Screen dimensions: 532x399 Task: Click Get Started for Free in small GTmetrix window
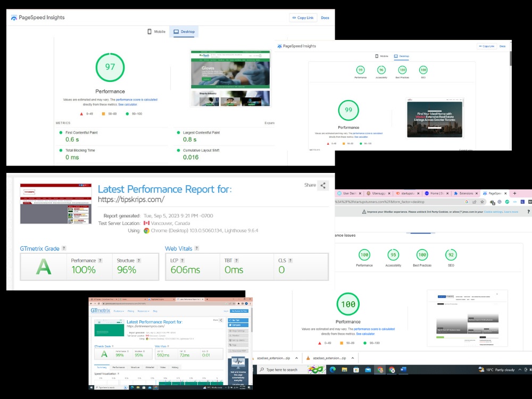239,311
